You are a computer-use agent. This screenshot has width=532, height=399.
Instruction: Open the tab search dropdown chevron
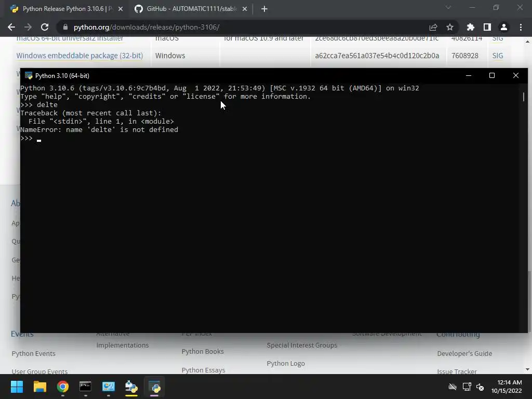coord(448,7)
